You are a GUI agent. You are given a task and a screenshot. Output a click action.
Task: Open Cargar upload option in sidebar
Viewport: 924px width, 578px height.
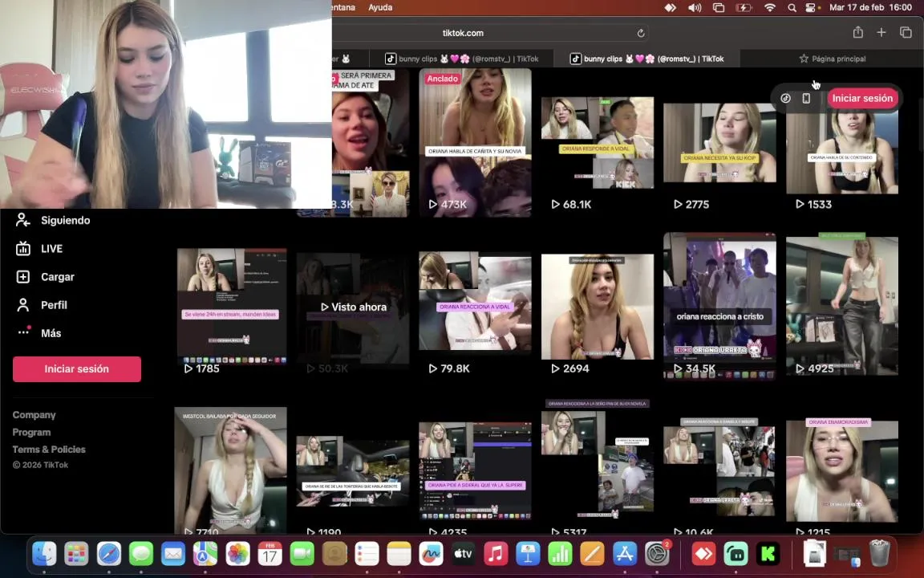pos(45,277)
